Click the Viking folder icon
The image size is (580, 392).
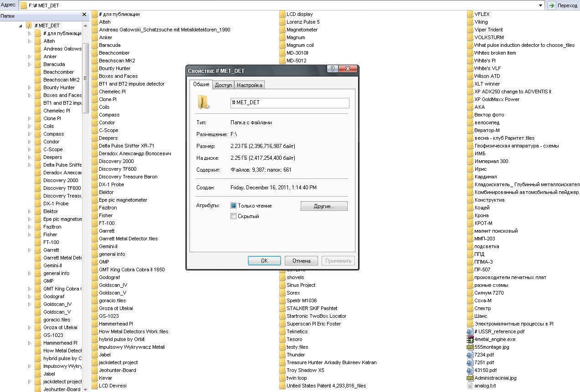coord(470,22)
